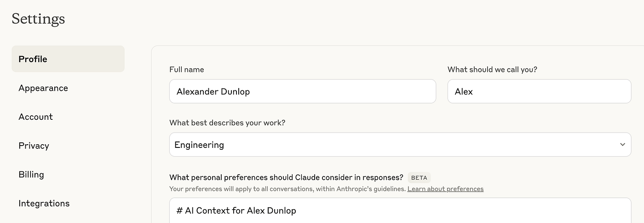Click inside the personal preferences text area

[x=399, y=211]
